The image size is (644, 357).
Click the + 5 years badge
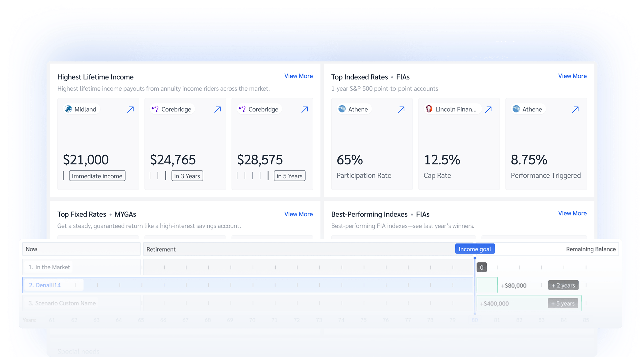[x=563, y=303]
